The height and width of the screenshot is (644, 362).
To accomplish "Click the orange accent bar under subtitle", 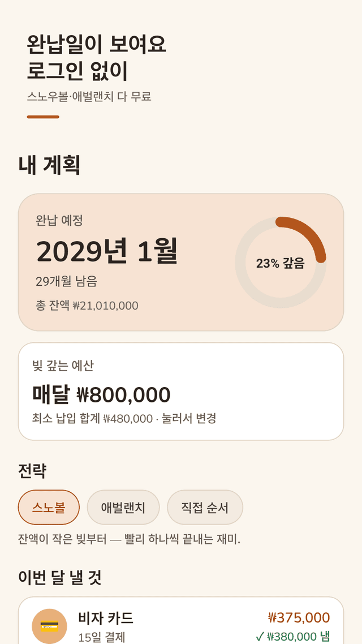I will (43, 117).
